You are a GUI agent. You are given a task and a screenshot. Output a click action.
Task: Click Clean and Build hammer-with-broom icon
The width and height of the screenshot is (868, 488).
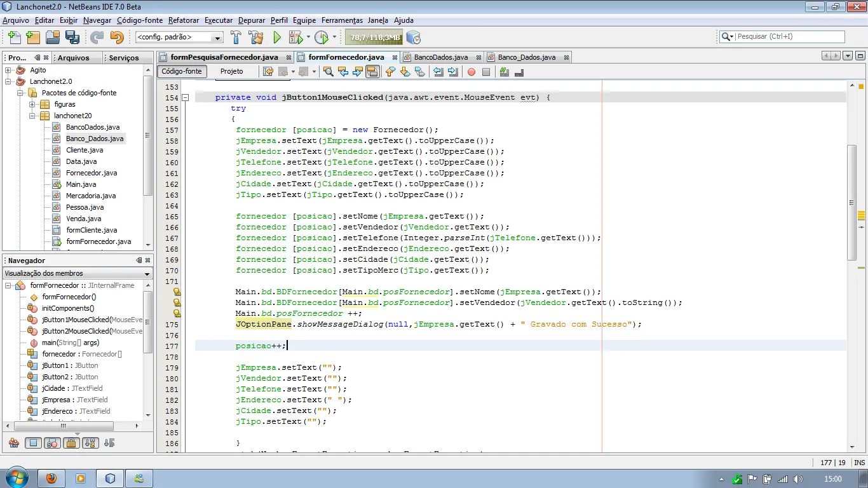pos(256,37)
